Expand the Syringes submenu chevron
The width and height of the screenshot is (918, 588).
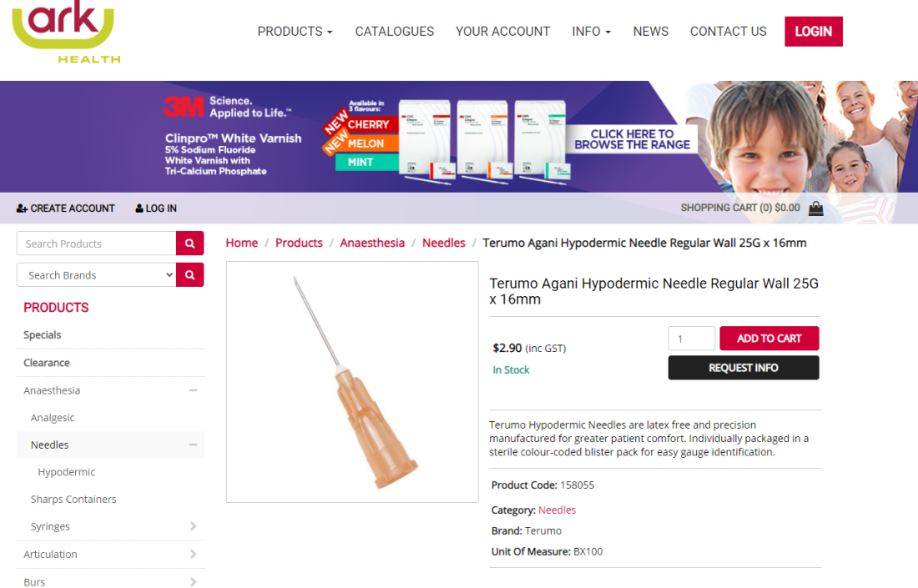(x=194, y=526)
